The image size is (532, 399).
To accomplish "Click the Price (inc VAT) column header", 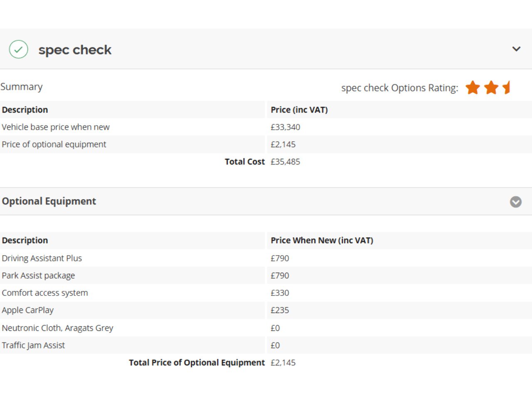I will coord(299,110).
